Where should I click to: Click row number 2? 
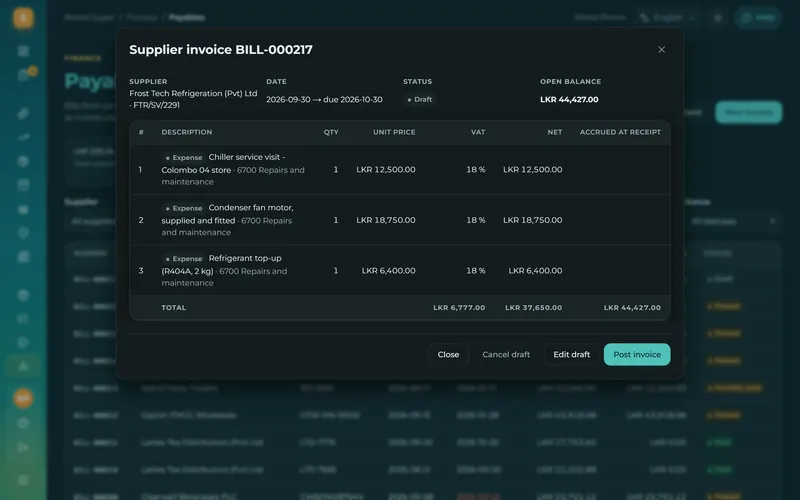tap(141, 220)
